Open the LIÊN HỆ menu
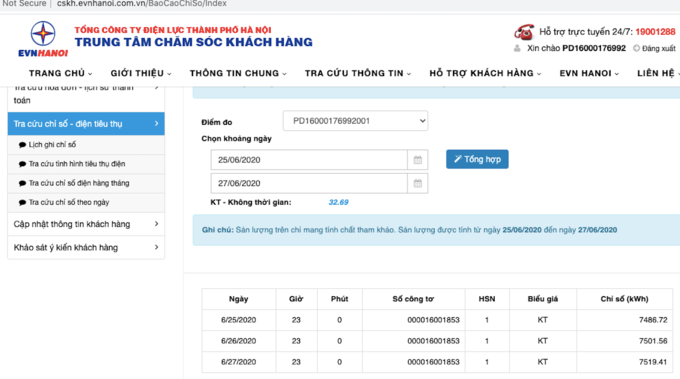Image resolution: width=680 pixels, height=379 pixels. click(658, 73)
